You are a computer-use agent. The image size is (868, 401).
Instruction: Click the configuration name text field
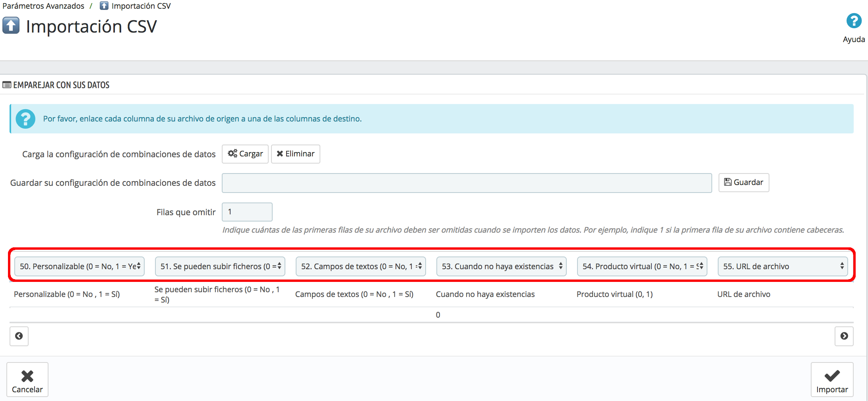coord(467,183)
